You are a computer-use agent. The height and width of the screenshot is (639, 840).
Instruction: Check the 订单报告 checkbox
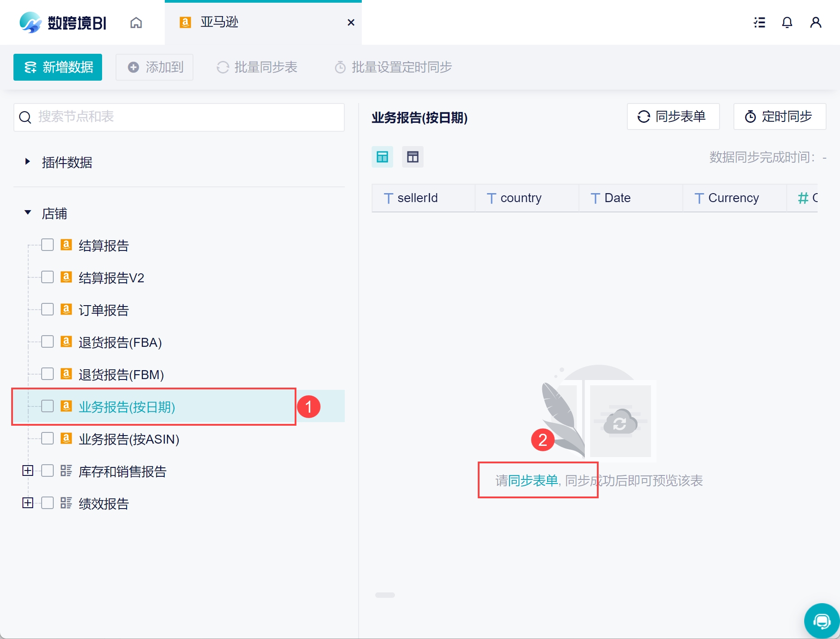point(47,309)
